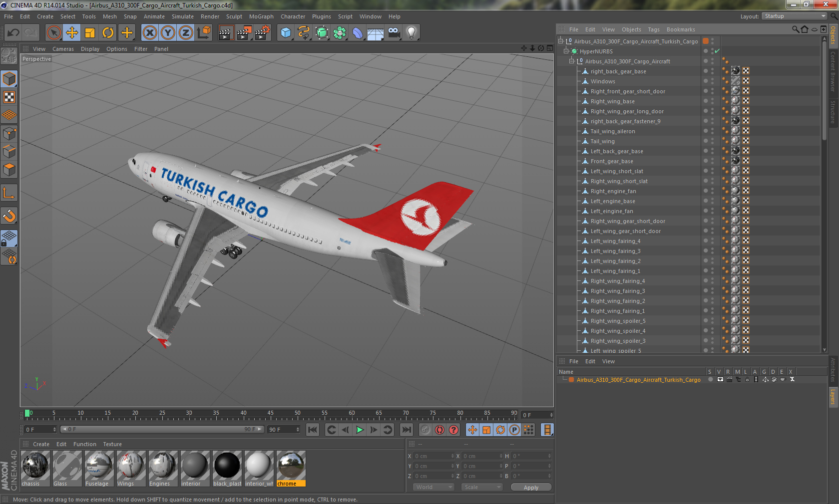
Task: Toggle autokeying button
Action: pyautogui.click(x=439, y=430)
